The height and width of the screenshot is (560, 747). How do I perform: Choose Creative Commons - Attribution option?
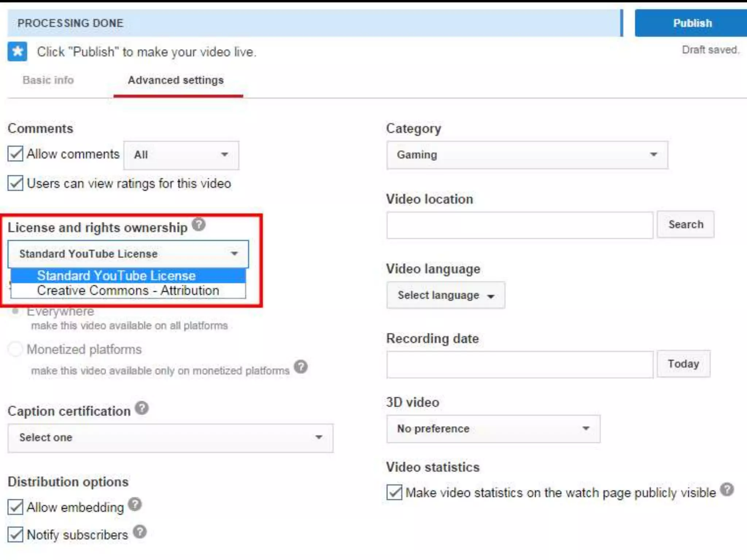click(x=128, y=291)
